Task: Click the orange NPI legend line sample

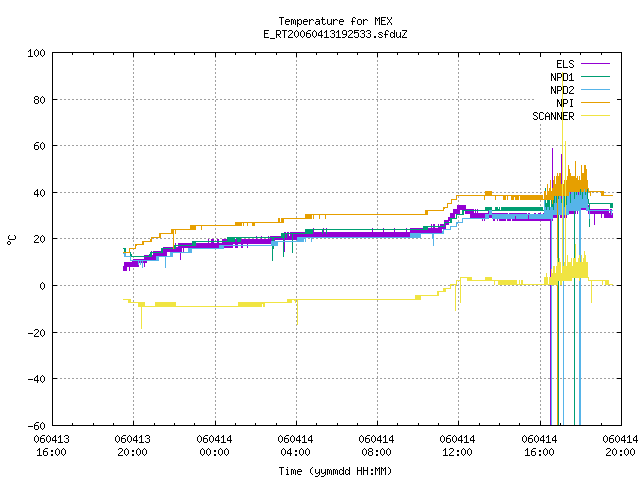Action: point(595,103)
